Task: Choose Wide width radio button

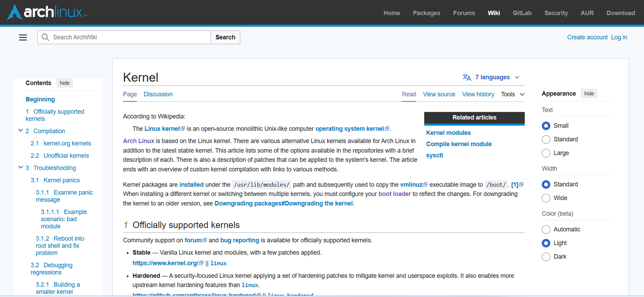Action: [x=546, y=198]
